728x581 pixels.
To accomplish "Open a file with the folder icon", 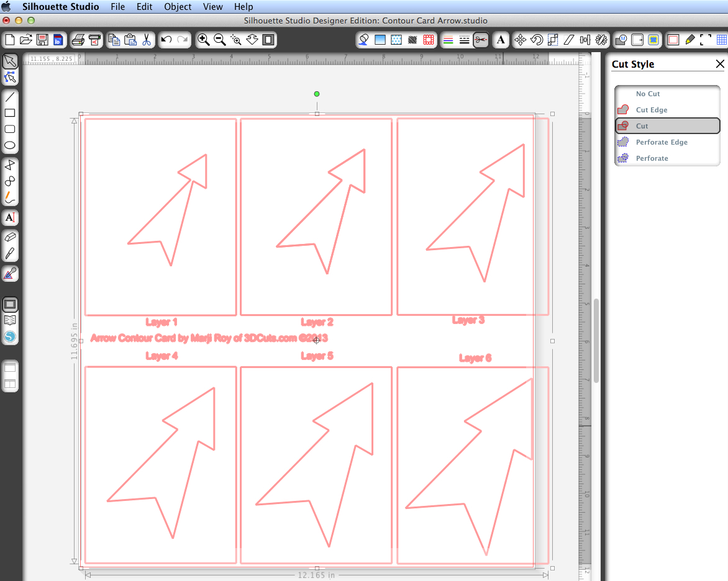I will 26,40.
